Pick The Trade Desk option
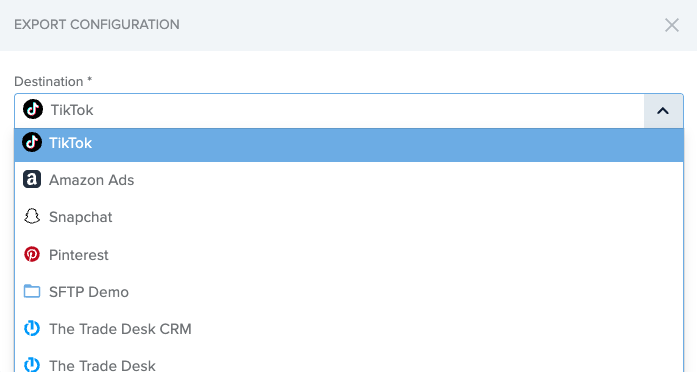697x372 pixels. click(x=349, y=361)
